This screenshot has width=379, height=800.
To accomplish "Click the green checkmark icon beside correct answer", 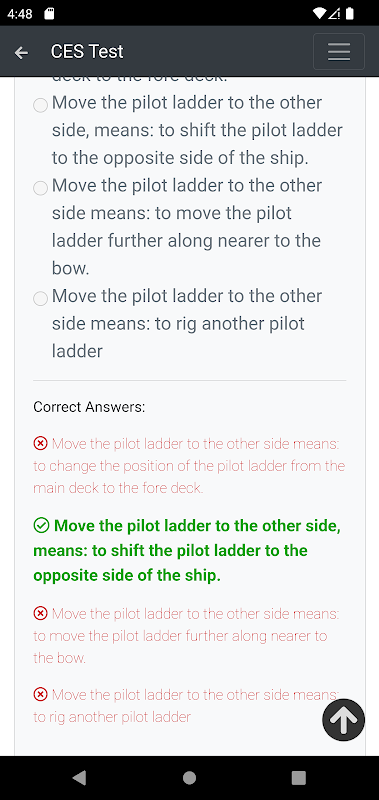I will (x=41, y=526).
